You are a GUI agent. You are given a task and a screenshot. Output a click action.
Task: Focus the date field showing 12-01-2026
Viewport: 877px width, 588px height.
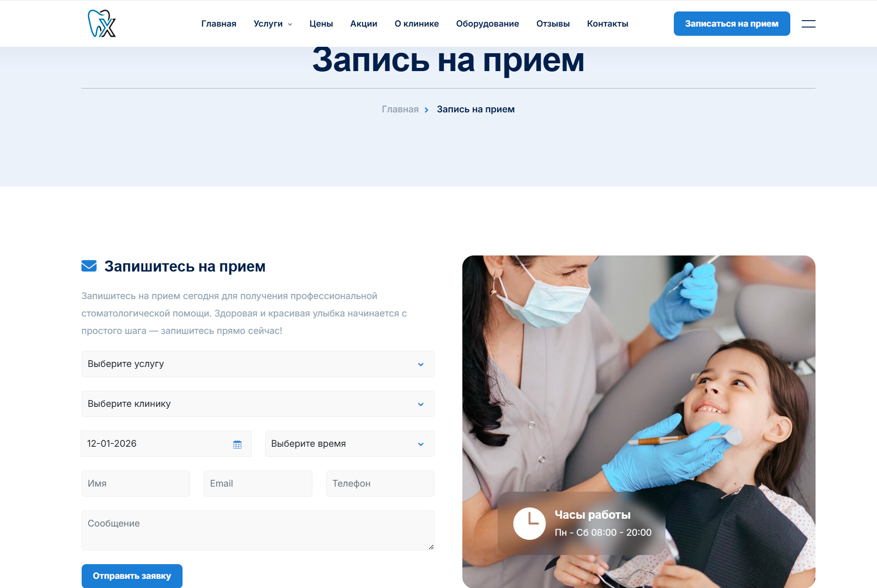coord(166,444)
